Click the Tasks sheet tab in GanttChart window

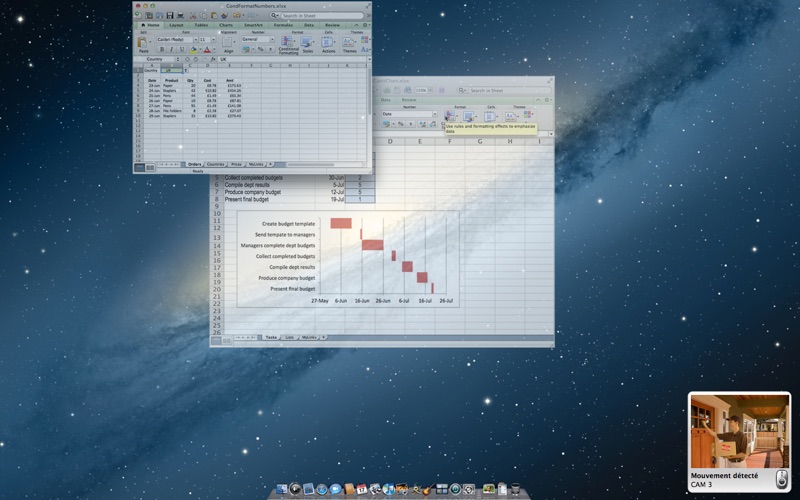(x=271, y=337)
